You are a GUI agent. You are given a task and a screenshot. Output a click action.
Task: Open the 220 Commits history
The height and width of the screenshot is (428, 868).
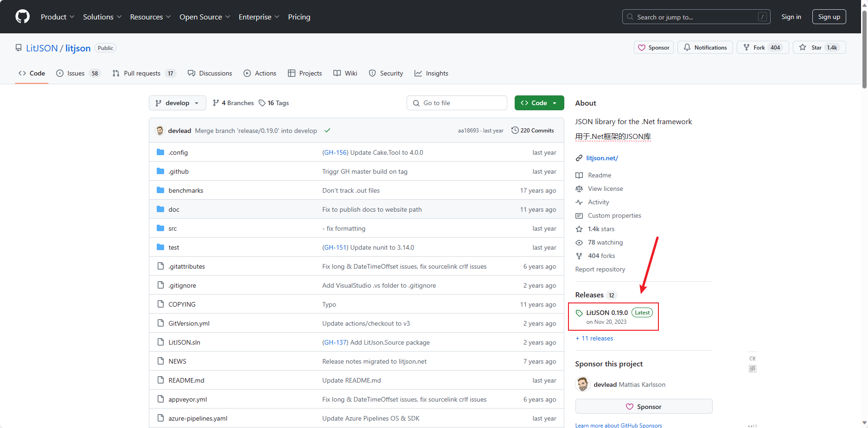click(532, 131)
